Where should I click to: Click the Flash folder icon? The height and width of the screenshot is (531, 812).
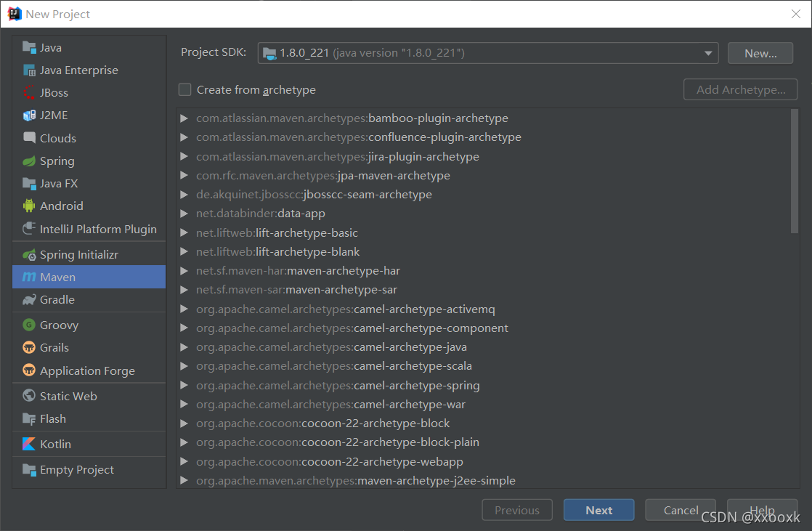pyautogui.click(x=29, y=418)
